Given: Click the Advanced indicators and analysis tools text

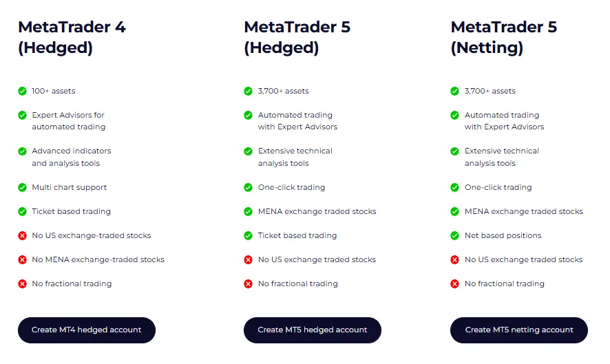Looking at the screenshot, I should (x=71, y=157).
